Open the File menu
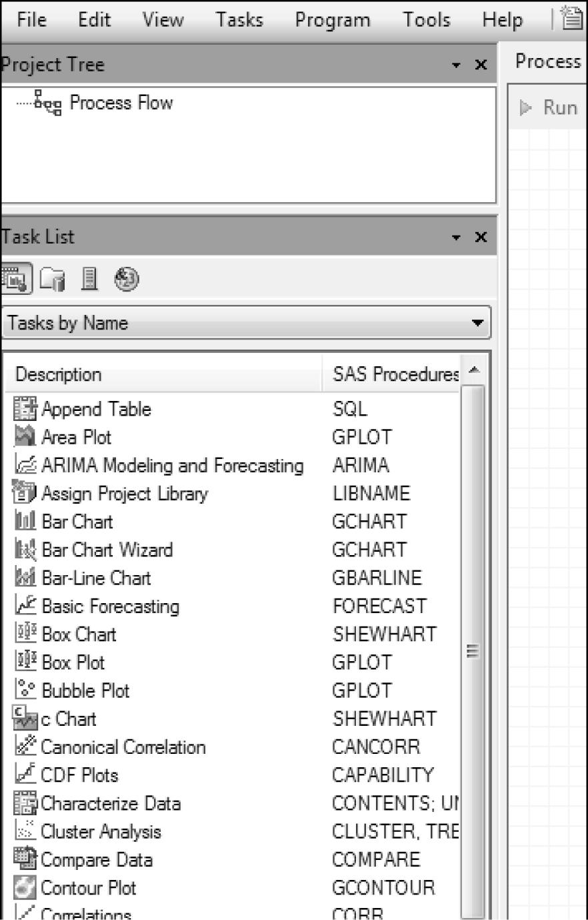588x920 pixels. click(x=31, y=20)
